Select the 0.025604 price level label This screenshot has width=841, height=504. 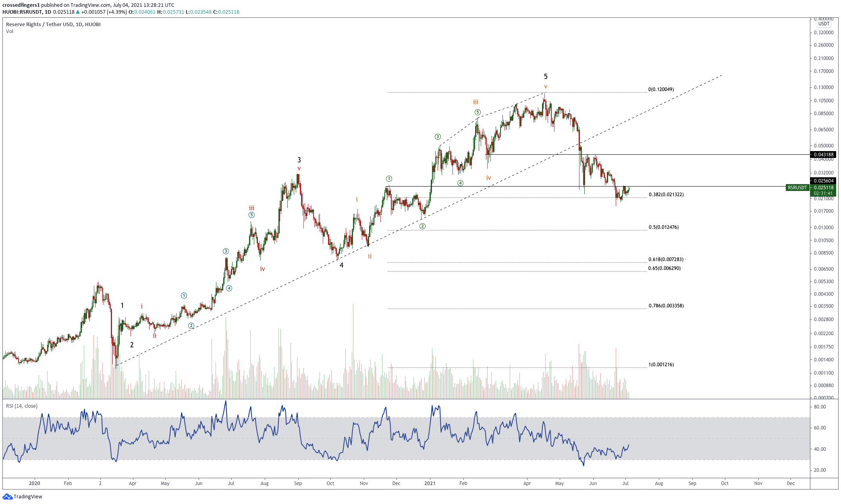(x=823, y=181)
